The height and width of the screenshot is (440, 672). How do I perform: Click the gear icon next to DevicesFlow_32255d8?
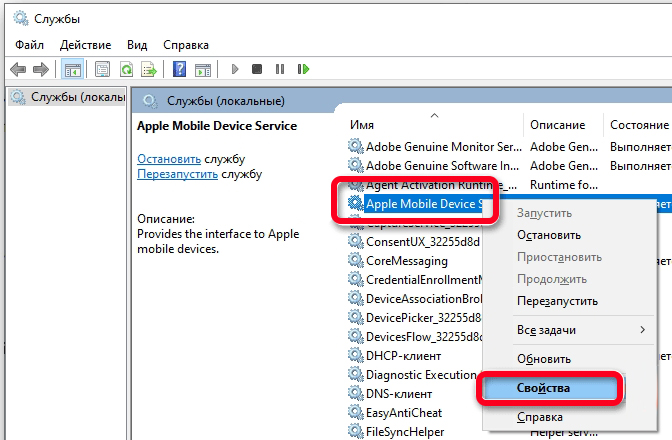(x=355, y=337)
